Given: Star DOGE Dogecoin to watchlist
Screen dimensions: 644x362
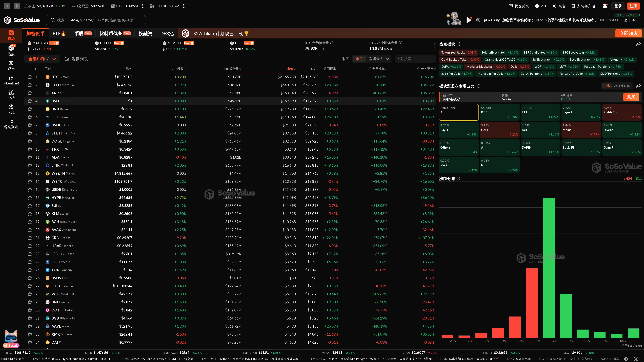Looking at the screenshot, I should [30, 141].
